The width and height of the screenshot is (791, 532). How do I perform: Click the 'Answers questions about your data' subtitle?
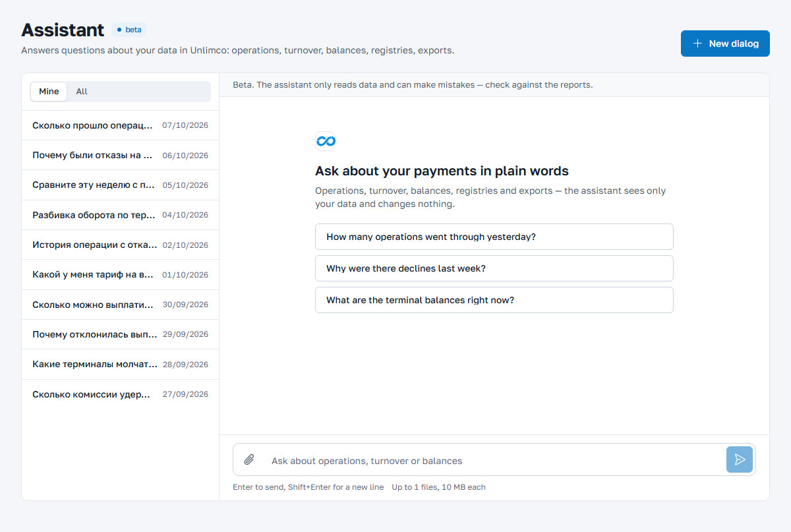point(238,50)
